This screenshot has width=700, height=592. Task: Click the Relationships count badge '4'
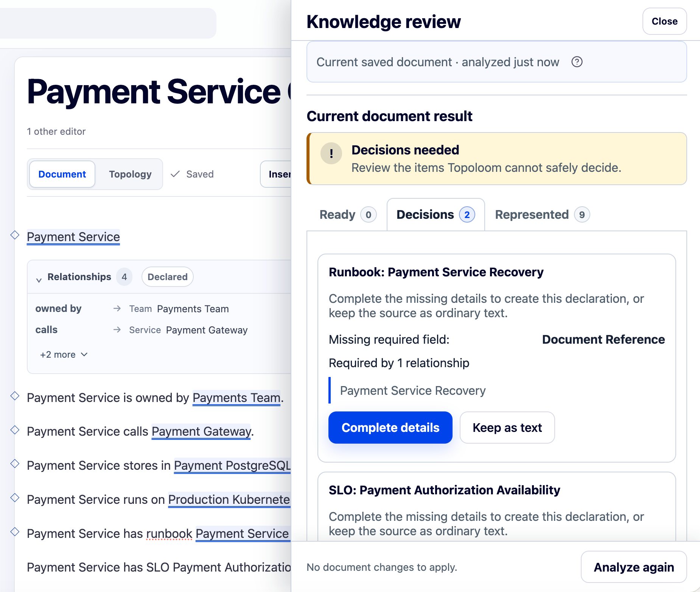[124, 277]
